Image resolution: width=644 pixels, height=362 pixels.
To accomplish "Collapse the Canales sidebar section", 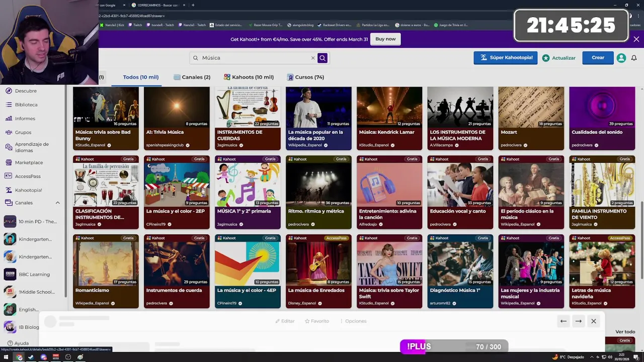I will (57, 203).
